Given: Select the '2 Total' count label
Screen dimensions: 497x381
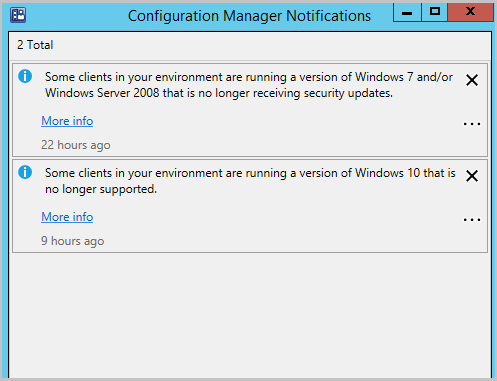Looking at the screenshot, I should click(35, 45).
